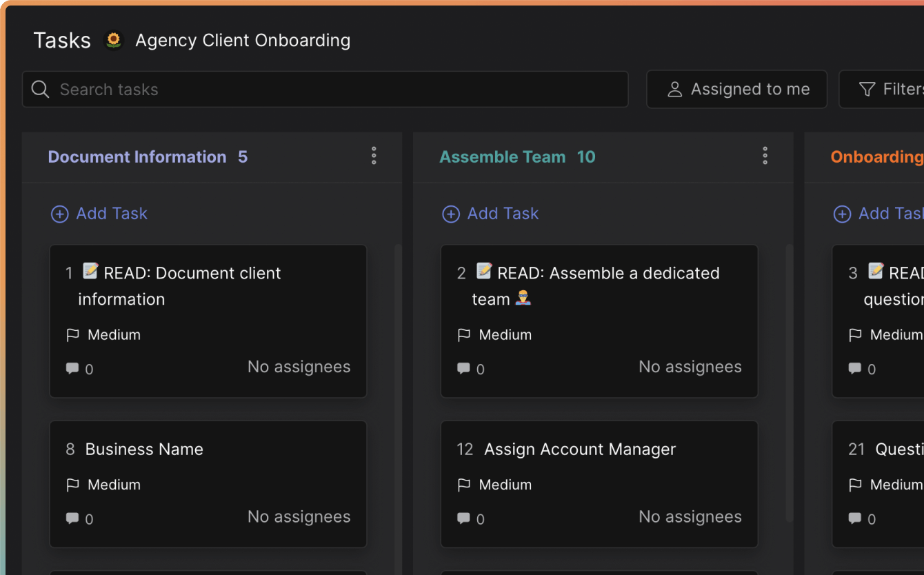Open the comment bubble icon on Assign Account Manager

click(463, 518)
